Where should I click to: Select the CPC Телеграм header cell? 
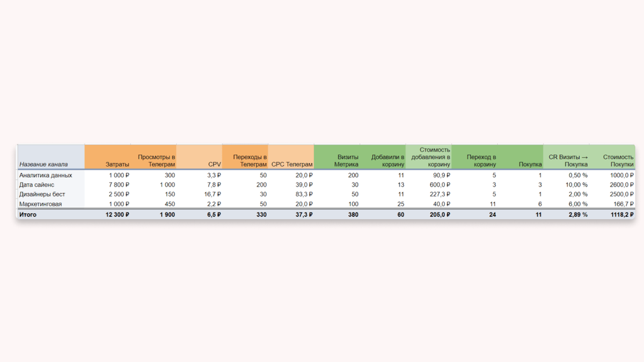pyautogui.click(x=291, y=157)
